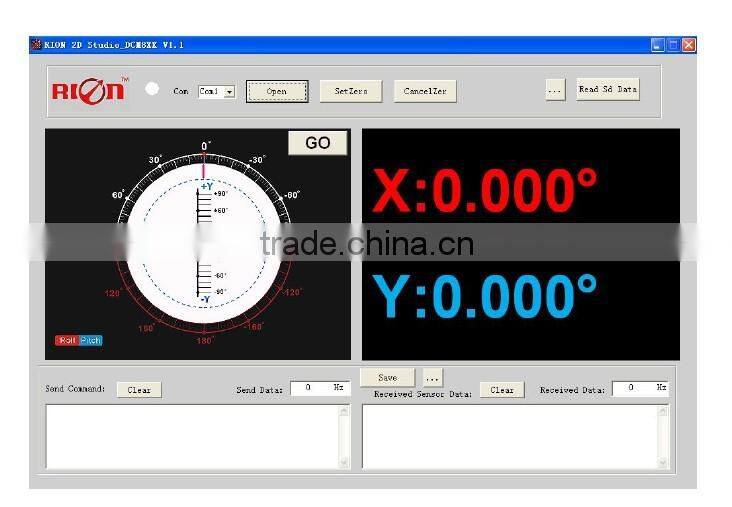732x507 pixels.
Task: Click the CancelZero button
Action: pos(424,91)
